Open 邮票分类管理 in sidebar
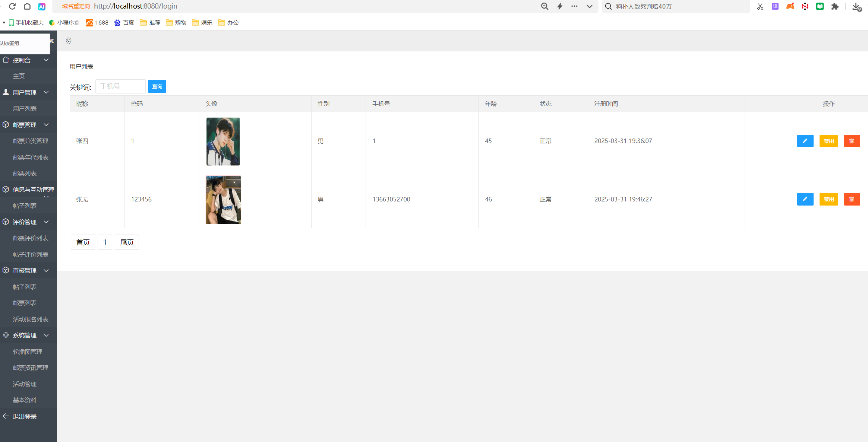This screenshot has height=442, width=868. (31, 141)
